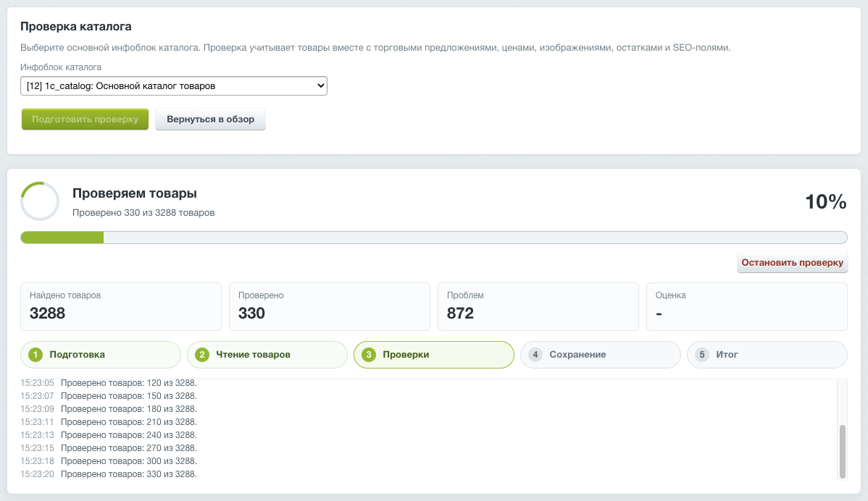Click the log panel scrollbar thumb
The width and height of the screenshot is (868, 501).
pyautogui.click(x=843, y=451)
